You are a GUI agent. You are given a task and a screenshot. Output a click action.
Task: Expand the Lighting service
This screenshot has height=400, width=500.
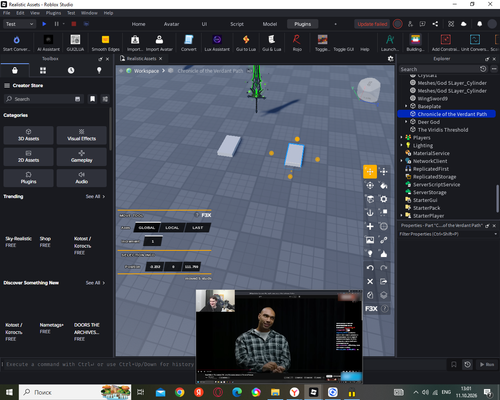[x=401, y=145]
